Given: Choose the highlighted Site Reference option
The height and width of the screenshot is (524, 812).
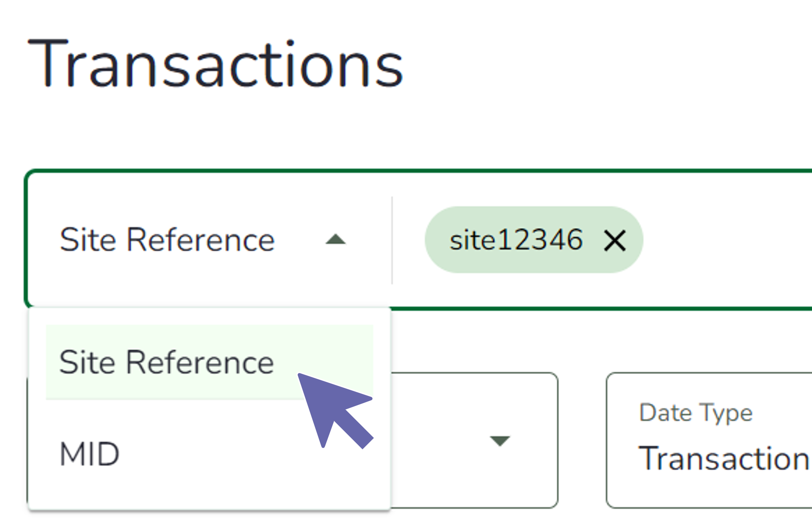Looking at the screenshot, I should tap(167, 362).
